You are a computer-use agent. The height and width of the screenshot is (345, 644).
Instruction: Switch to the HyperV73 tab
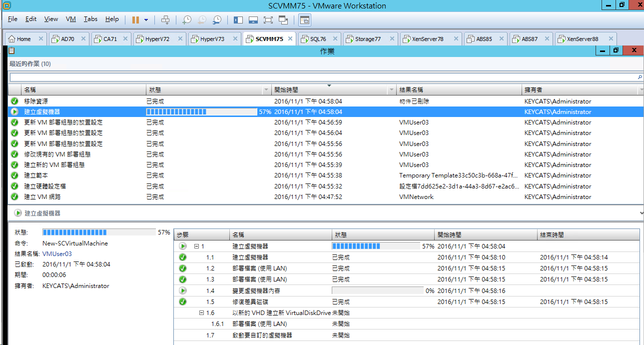click(x=214, y=39)
